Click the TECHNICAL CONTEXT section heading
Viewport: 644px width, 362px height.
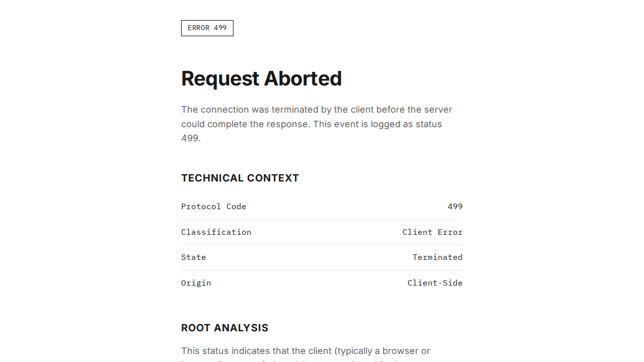tap(240, 178)
